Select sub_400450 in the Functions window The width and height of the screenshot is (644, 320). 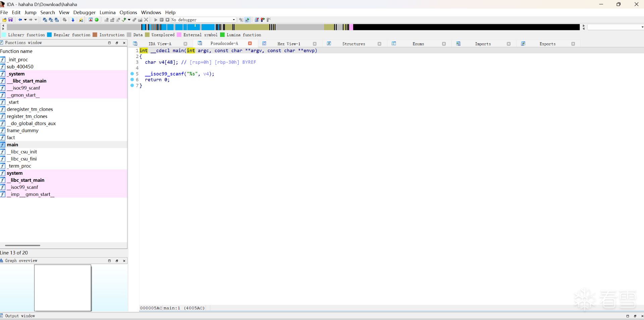(63, 67)
